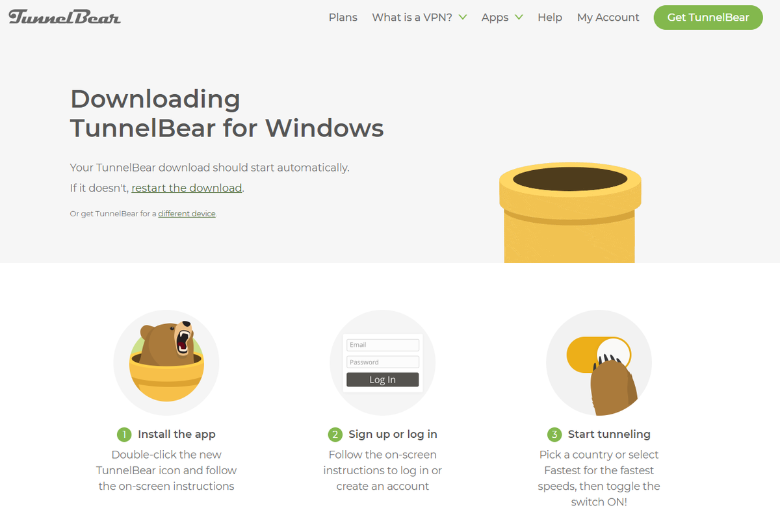Click the Start tunneling heading
The image size is (780, 532).
609,434
